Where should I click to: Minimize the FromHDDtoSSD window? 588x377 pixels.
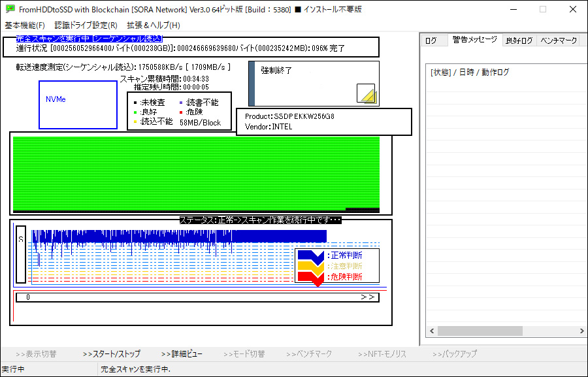coord(513,9)
